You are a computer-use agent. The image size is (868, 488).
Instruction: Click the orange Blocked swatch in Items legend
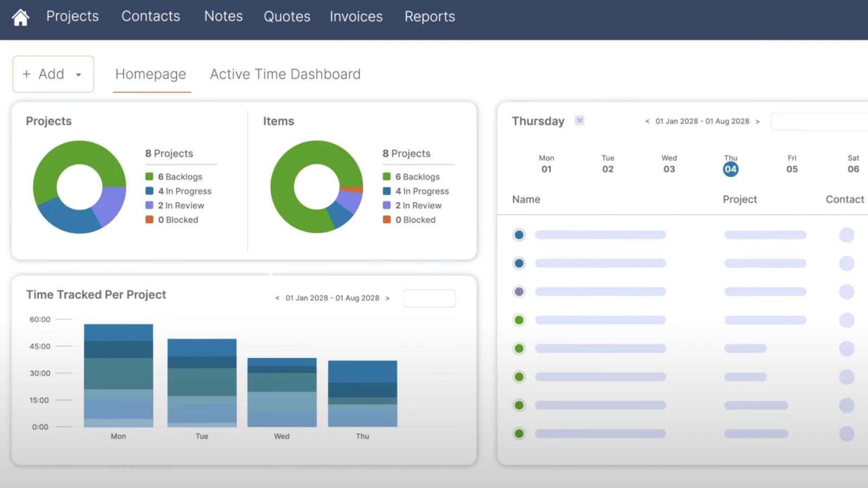click(x=387, y=220)
